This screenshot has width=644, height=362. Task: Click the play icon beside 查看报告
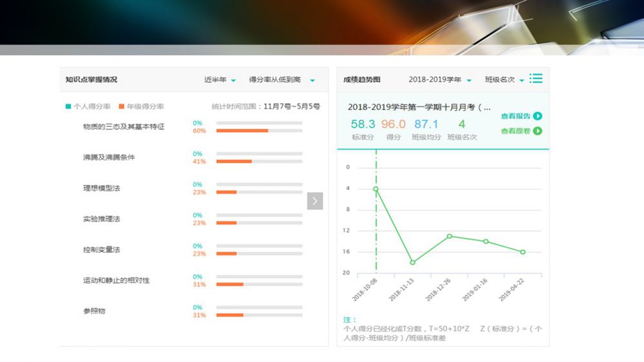point(538,116)
